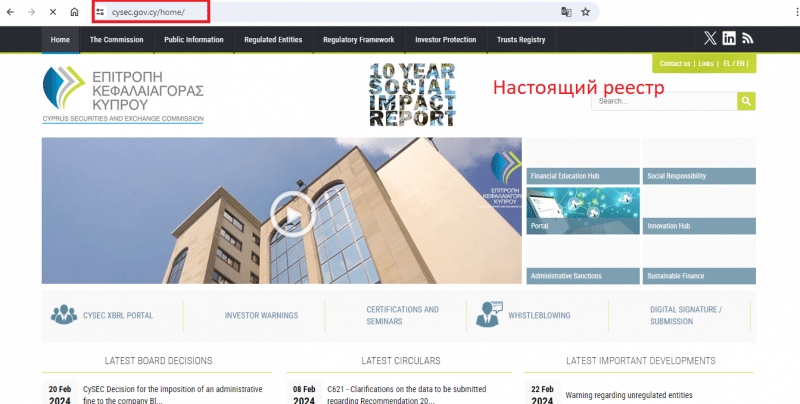Open the RSS feed icon
Viewport: 800px width, 404px height.
click(x=747, y=38)
